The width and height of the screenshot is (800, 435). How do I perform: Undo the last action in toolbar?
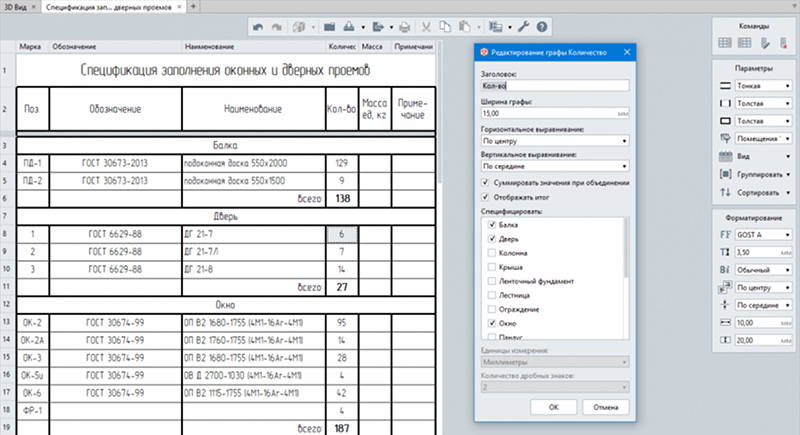pos(258,27)
